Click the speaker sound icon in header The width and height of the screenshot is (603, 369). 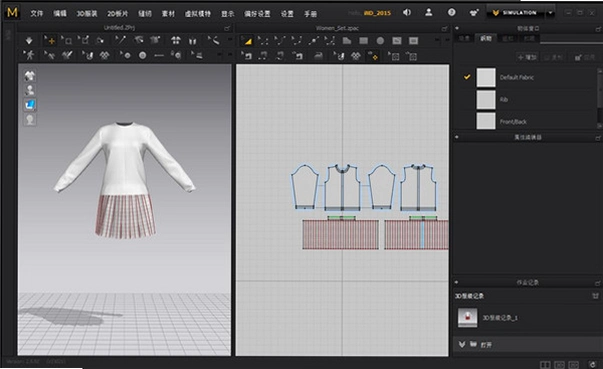pyautogui.click(x=406, y=13)
